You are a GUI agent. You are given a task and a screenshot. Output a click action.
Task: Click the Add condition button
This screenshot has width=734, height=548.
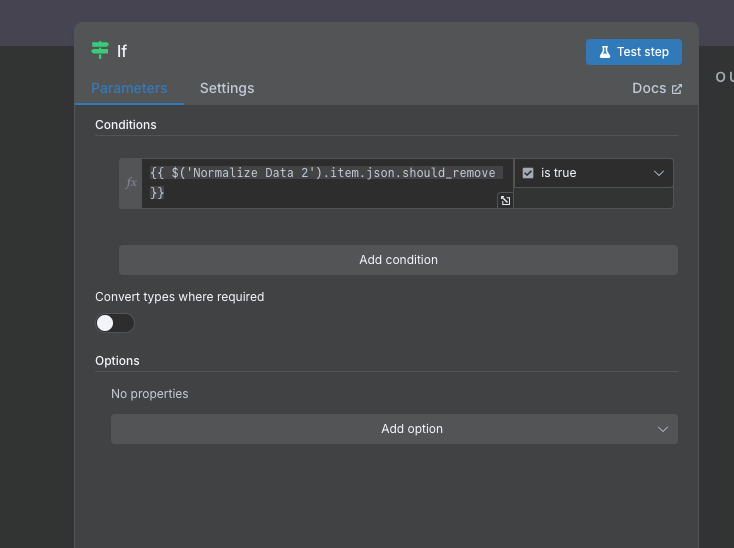pyautogui.click(x=398, y=260)
